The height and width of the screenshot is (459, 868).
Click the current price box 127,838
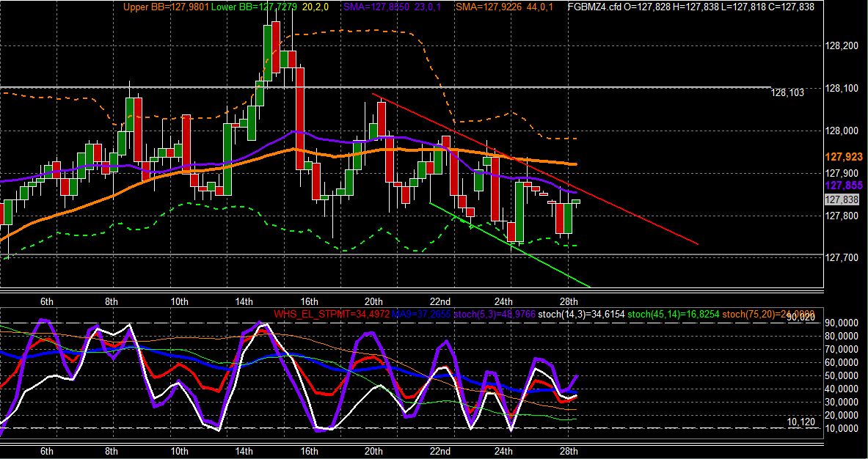point(842,199)
